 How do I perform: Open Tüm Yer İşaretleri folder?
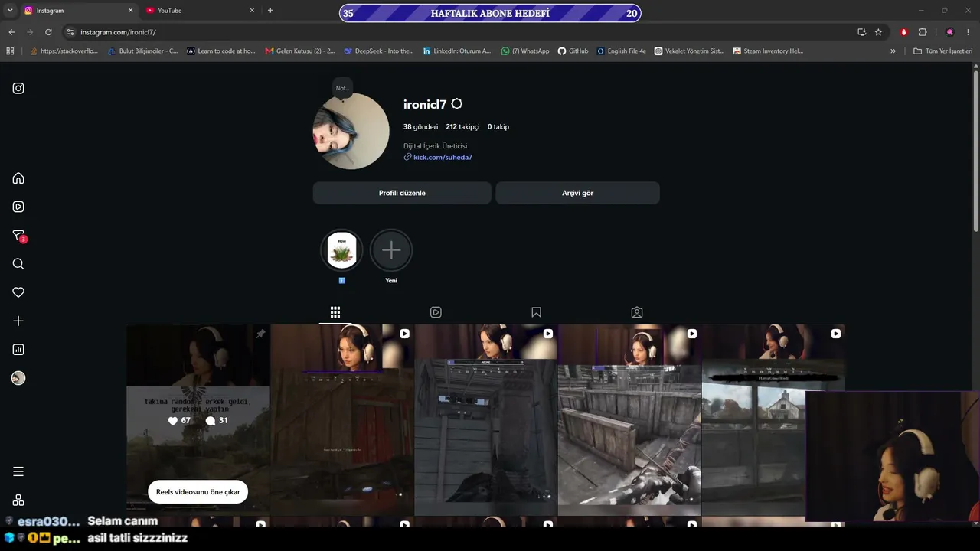coord(943,51)
